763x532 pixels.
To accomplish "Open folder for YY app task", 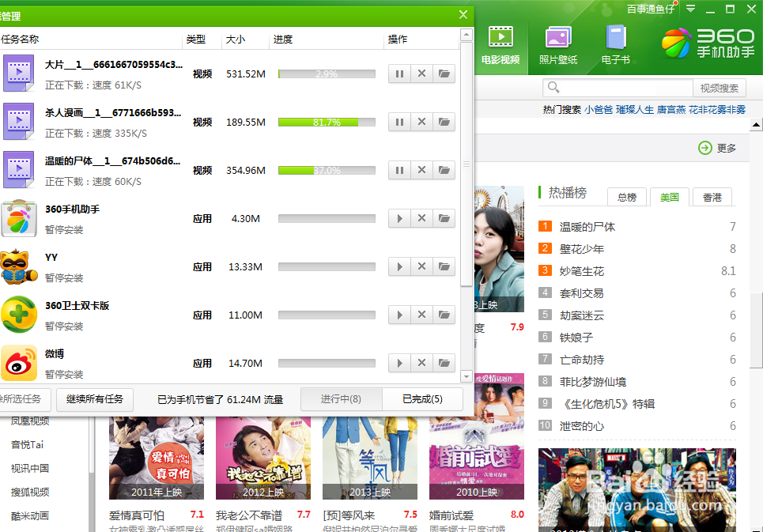I will [x=444, y=266].
